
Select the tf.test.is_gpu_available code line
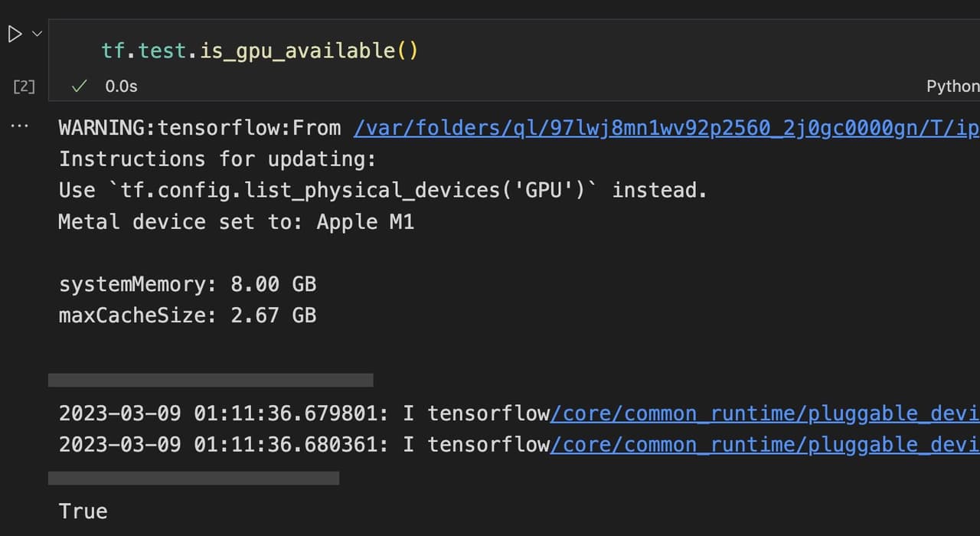[x=259, y=50]
